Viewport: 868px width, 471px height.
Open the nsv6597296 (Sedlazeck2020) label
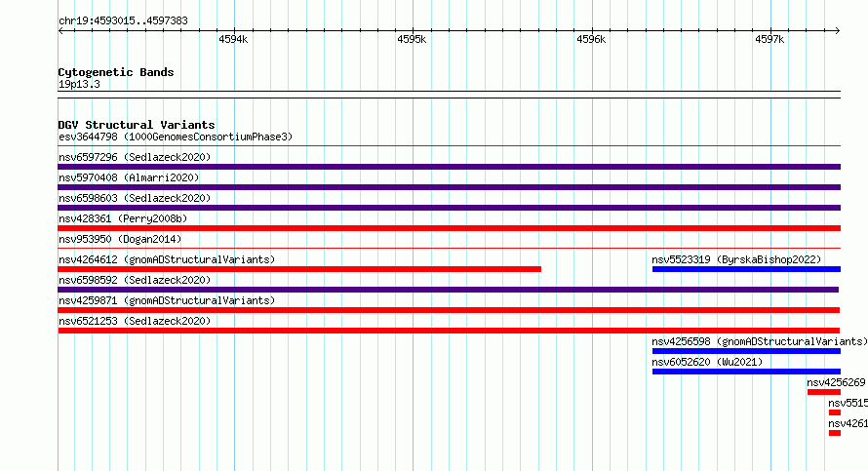[x=135, y=157]
